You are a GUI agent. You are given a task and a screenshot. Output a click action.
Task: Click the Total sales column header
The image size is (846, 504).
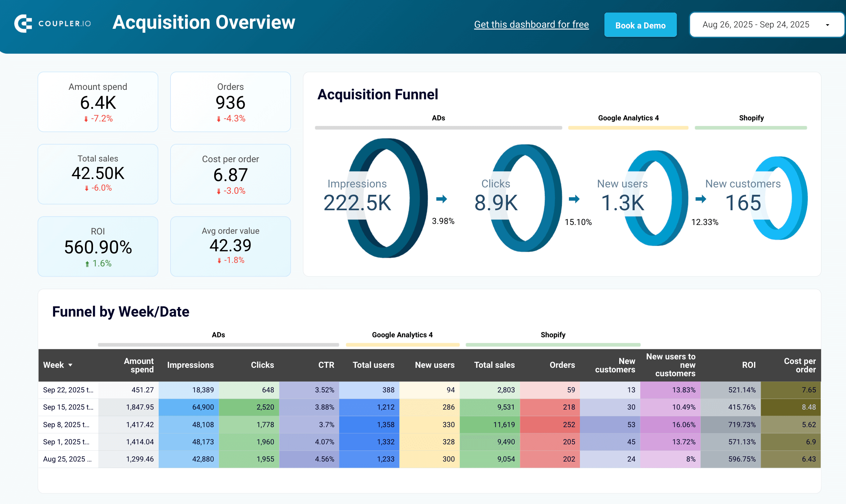click(x=494, y=365)
